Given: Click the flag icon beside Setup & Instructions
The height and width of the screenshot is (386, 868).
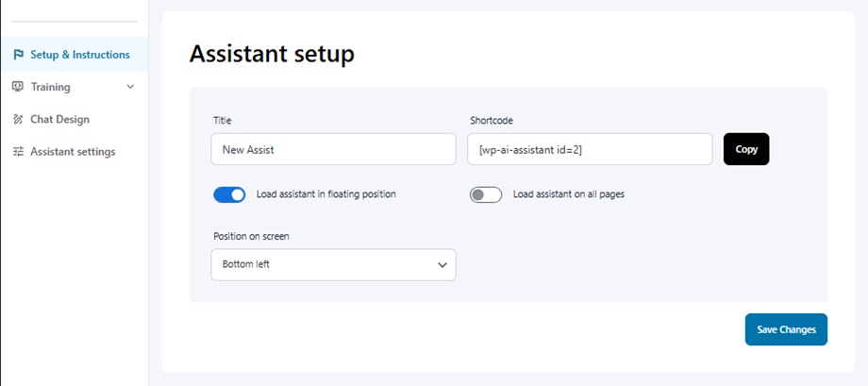Looking at the screenshot, I should 18,55.
